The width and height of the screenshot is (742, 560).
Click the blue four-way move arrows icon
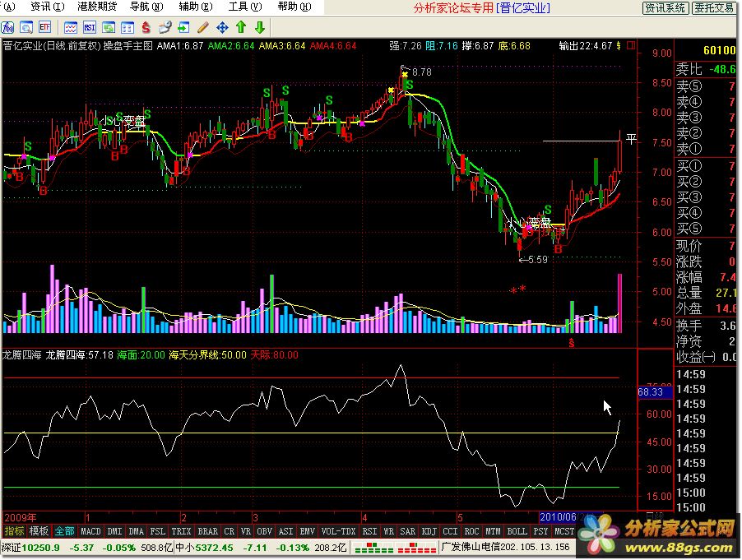222,28
